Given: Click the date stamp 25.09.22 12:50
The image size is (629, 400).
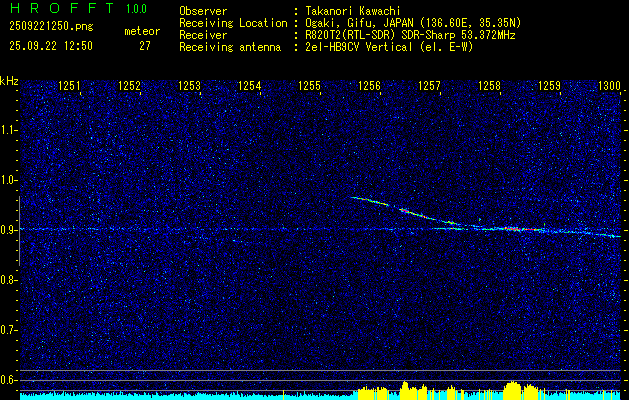Looking at the screenshot, I should [x=51, y=46].
